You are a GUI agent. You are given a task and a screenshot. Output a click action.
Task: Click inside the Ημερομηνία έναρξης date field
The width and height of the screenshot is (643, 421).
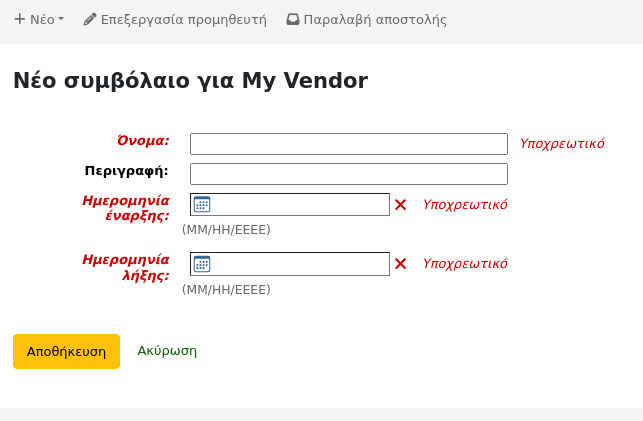coord(300,204)
